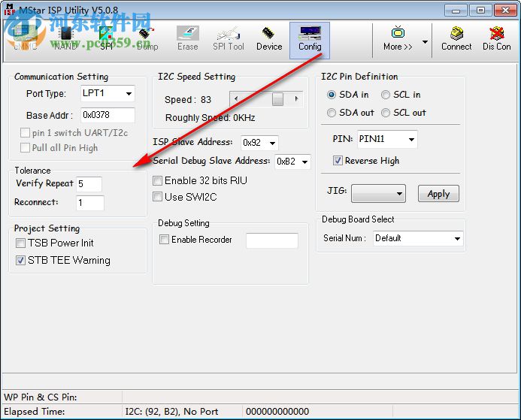Click the Apply button
Image resolution: width=521 pixels, height=420 pixels.
click(438, 194)
